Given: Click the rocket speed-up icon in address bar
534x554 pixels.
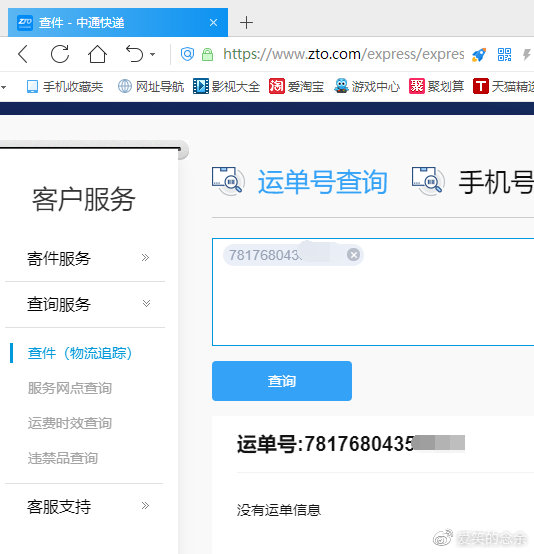Looking at the screenshot, I should pos(479,55).
